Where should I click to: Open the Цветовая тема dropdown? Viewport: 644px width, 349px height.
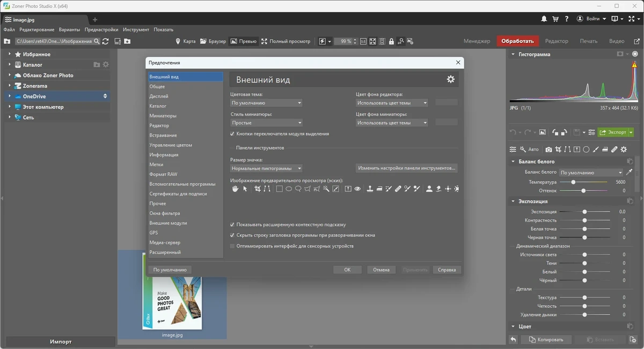coord(266,103)
